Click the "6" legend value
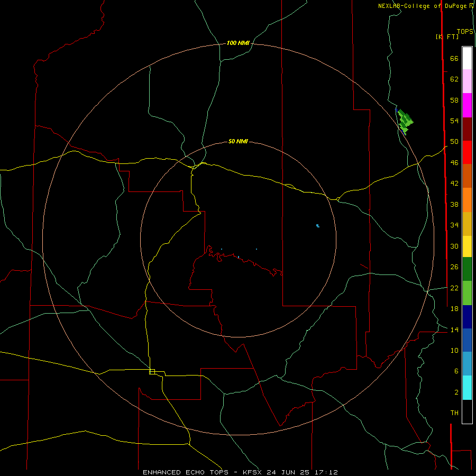Viewport: 476px width, 476px height. [456, 371]
